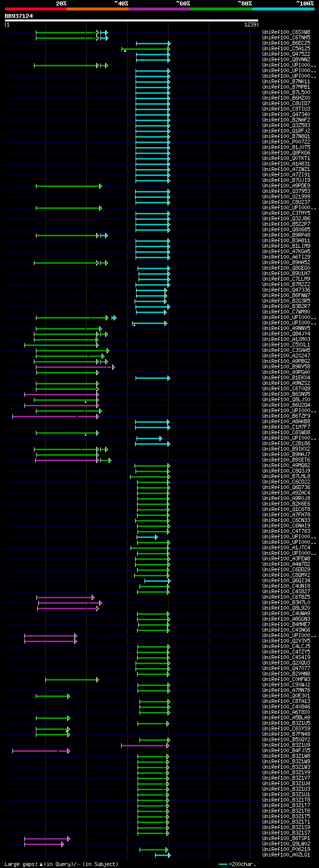Click UniRef100_A1A831 in the list

[286, 164]
